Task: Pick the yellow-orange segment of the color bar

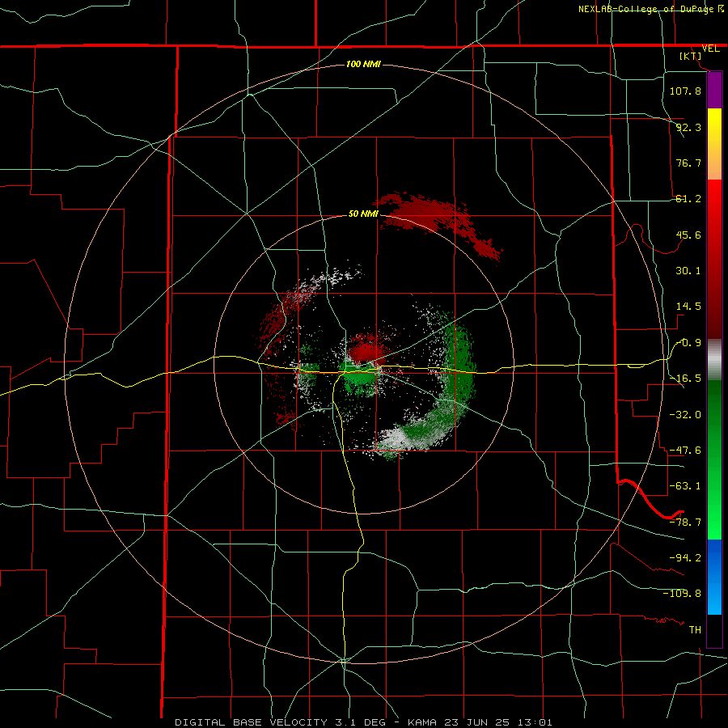Action: pos(714,144)
